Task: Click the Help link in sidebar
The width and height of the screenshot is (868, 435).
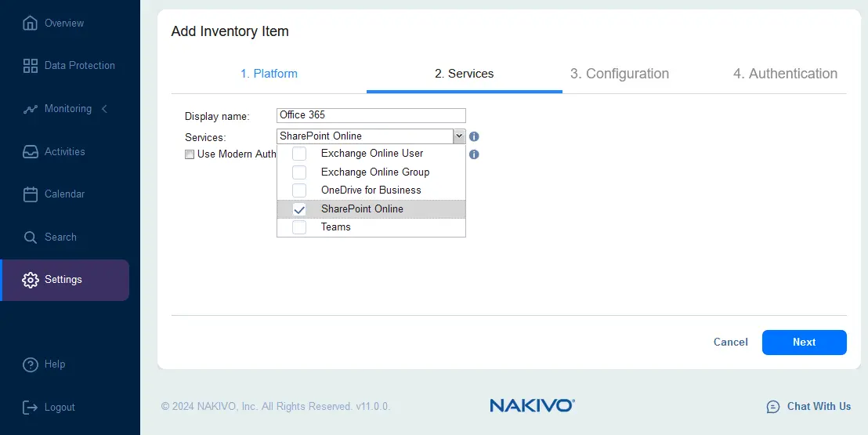Action: click(x=55, y=364)
